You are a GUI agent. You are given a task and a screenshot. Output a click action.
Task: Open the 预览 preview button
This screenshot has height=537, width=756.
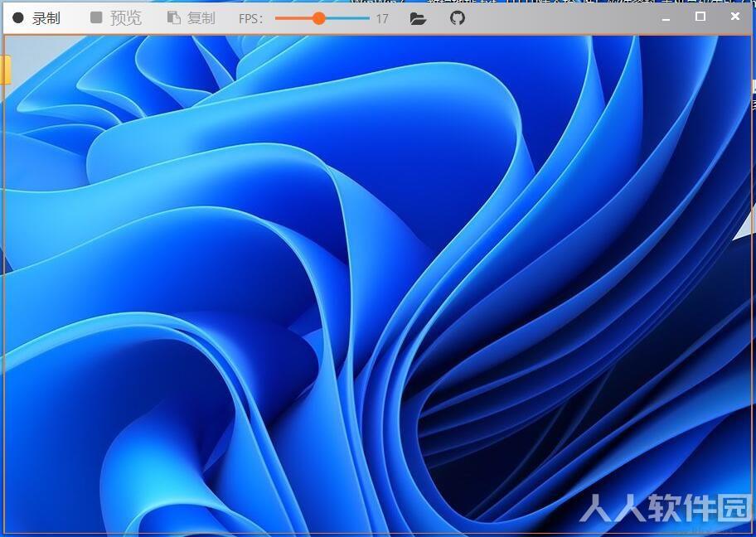point(116,18)
